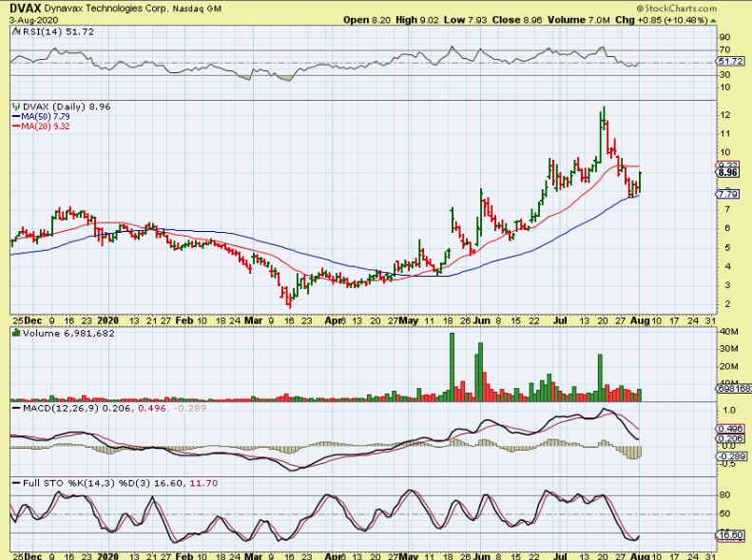This screenshot has width=752, height=560.
Task: Click the Open 8.20 value
Action: pos(367,20)
